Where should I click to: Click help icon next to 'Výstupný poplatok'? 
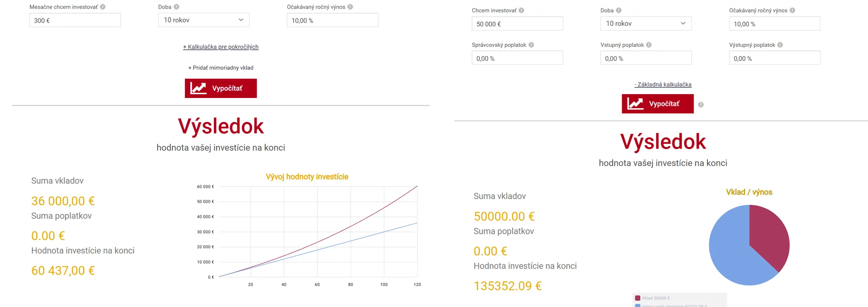pos(780,45)
